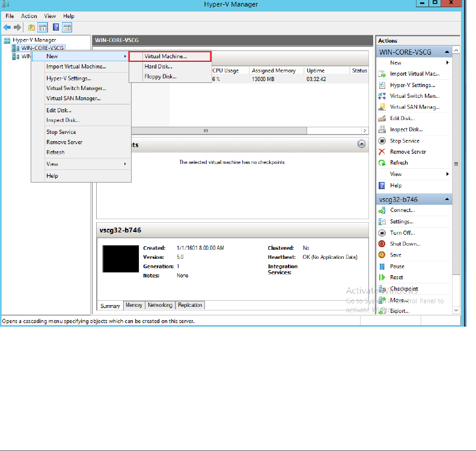Image resolution: width=476 pixels, height=451 pixels.
Task: Select Virtual SAN Manager... in context menu
Action: pos(81,98)
